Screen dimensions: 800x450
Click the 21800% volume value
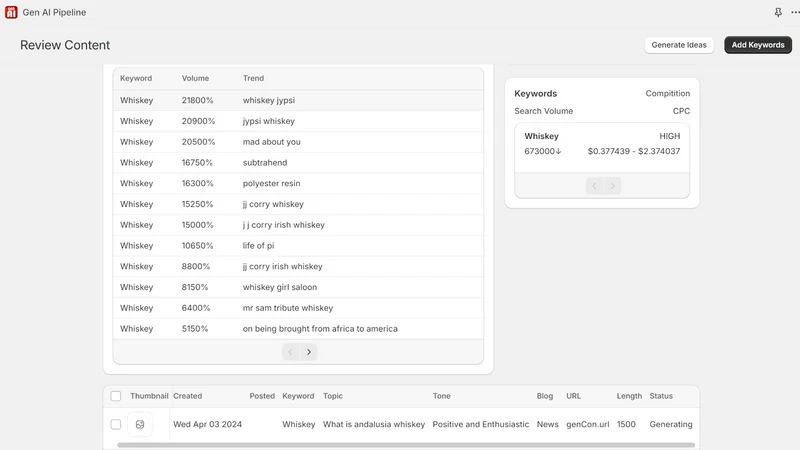[x=197, y=101]
